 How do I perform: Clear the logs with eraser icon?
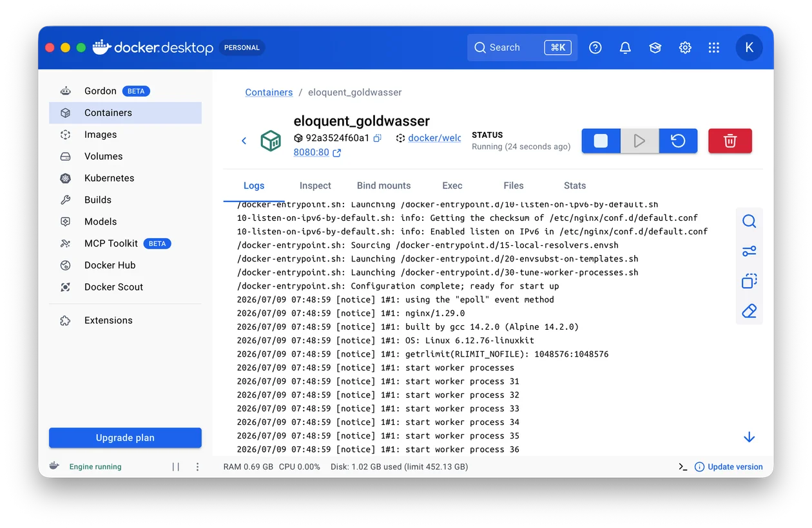click(749, 311)
